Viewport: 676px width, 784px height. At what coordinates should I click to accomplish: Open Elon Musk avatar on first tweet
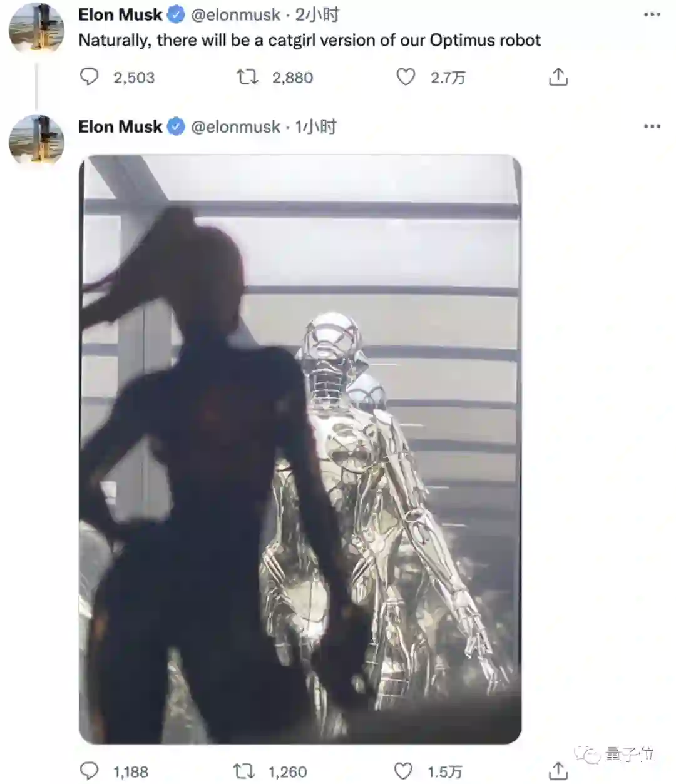click(36, 28)
